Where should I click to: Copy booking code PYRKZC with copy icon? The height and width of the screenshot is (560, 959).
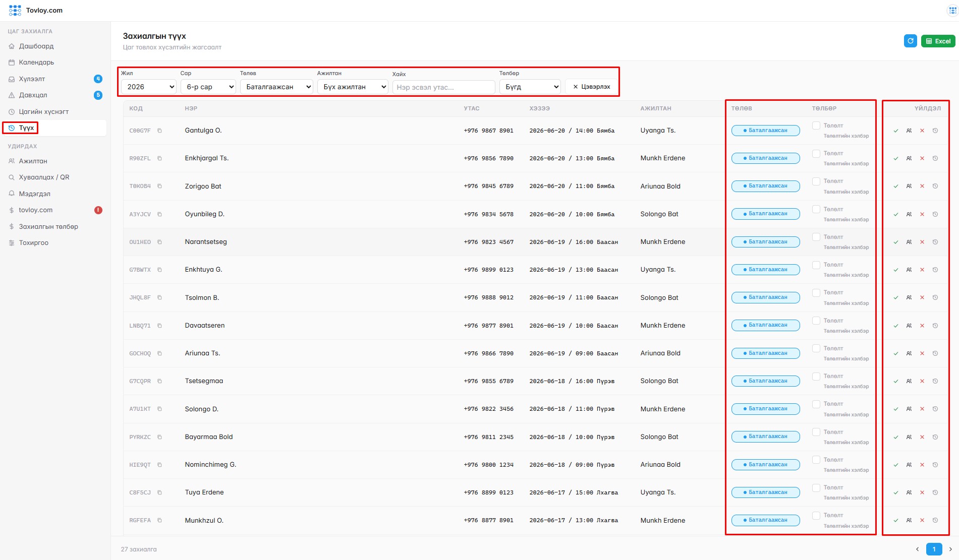(x=159, y=437)
